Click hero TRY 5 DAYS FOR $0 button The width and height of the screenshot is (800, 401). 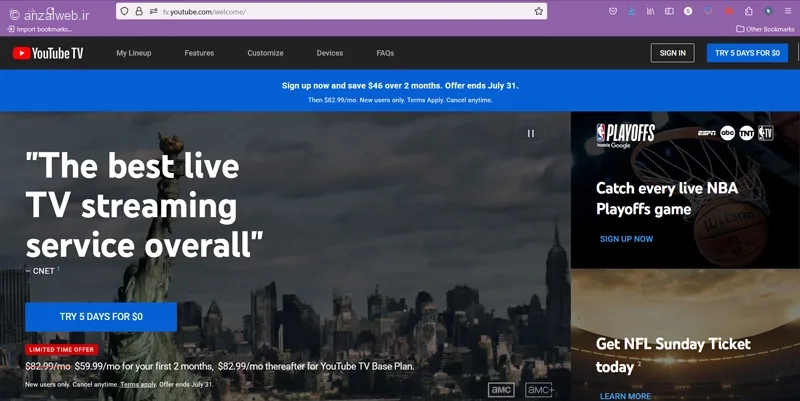pos(101,317)
